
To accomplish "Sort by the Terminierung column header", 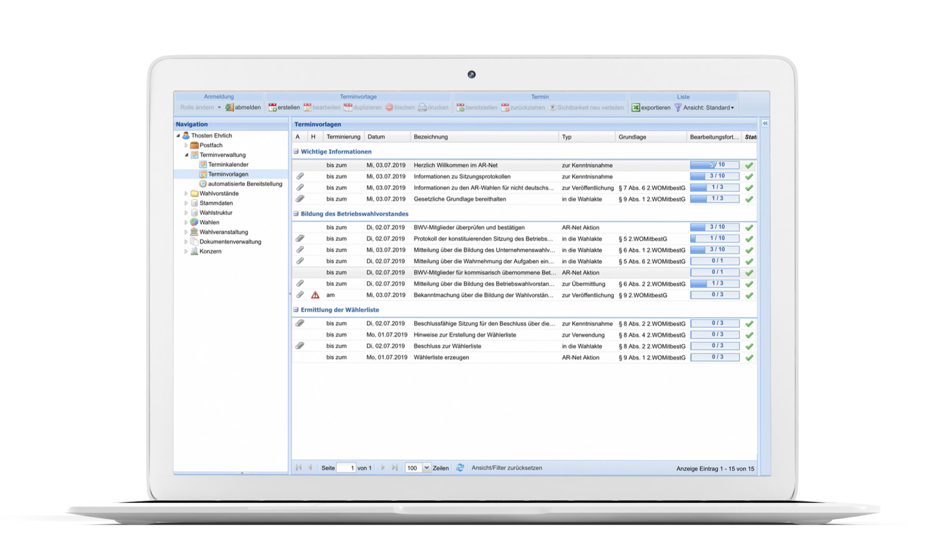I will point(343,137).
